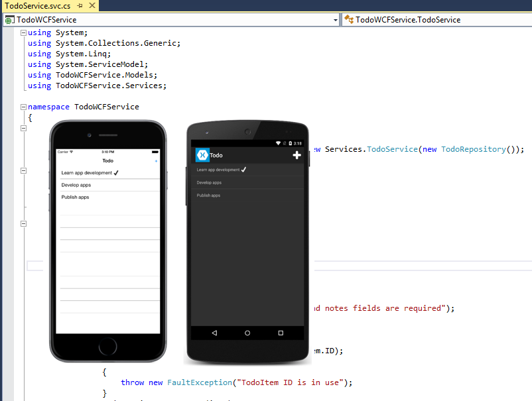Tap the Android back navigation triangle
Image resolution: width=532 pixels, height=401 pixels.
click(x=214, y=333)
